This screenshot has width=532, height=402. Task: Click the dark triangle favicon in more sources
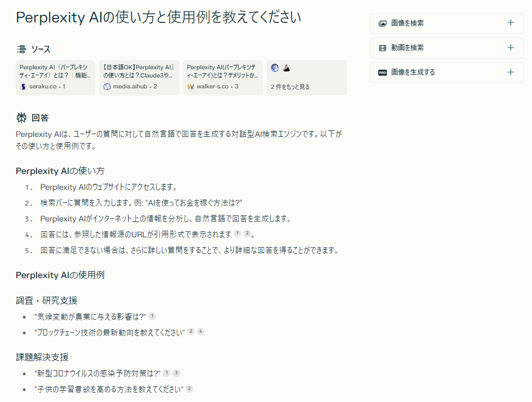pyautogui.click(x=286, y=68)
